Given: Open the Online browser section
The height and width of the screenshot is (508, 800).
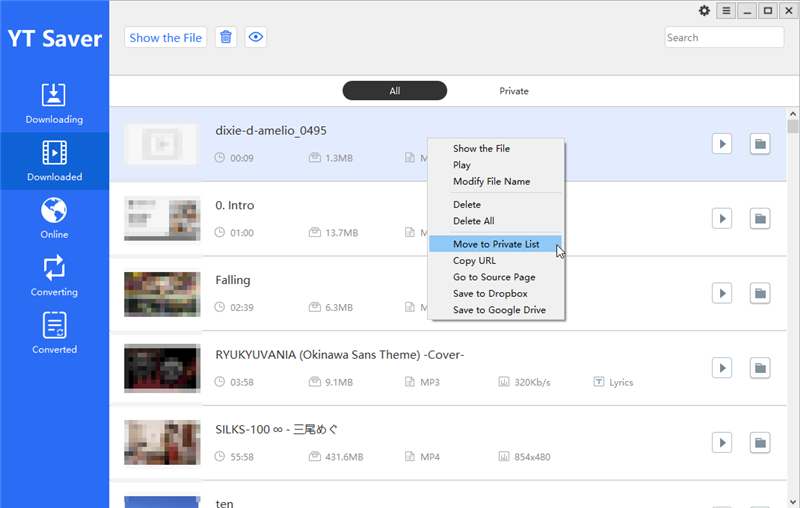Looking at the screenshot, I should pyautogui.click(x=54, y=219).
